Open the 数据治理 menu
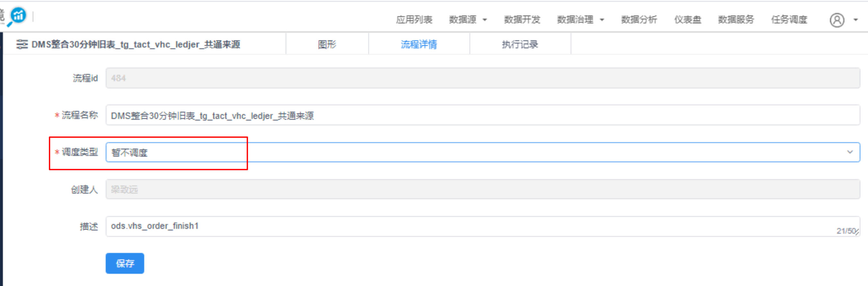Screen dimensions: 868x286 [x=575, y=20]
